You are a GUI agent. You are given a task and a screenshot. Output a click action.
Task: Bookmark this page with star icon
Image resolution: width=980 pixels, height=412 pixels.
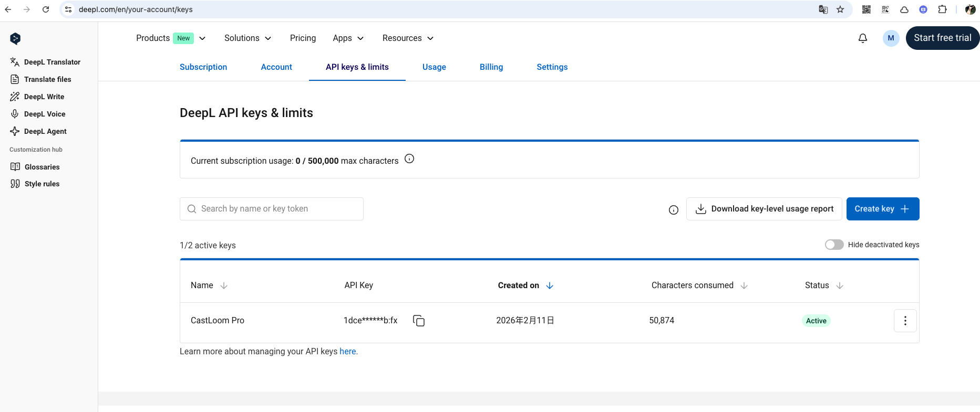[840, 9]
